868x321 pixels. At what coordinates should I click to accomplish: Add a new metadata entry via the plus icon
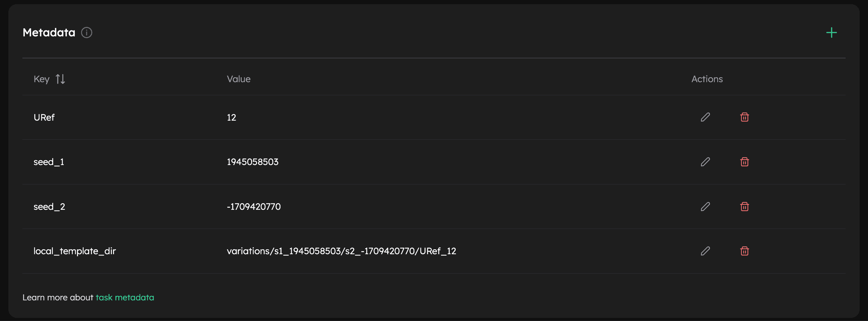(x=832, y=33)
